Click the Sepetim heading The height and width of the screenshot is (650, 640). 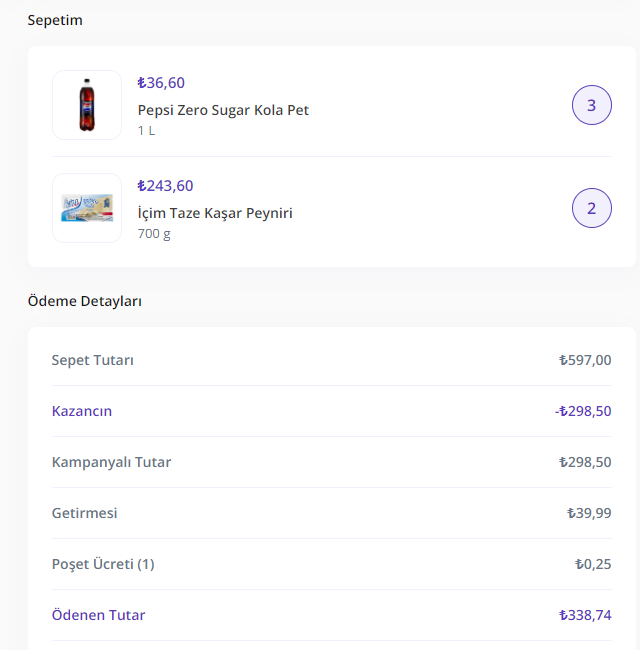click(55, 20)
